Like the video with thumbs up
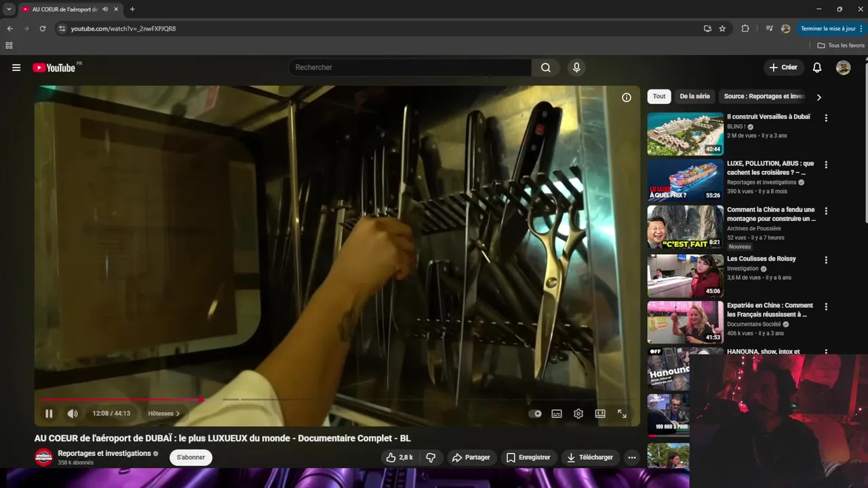The image size is (868, 488). pos(399,457)
